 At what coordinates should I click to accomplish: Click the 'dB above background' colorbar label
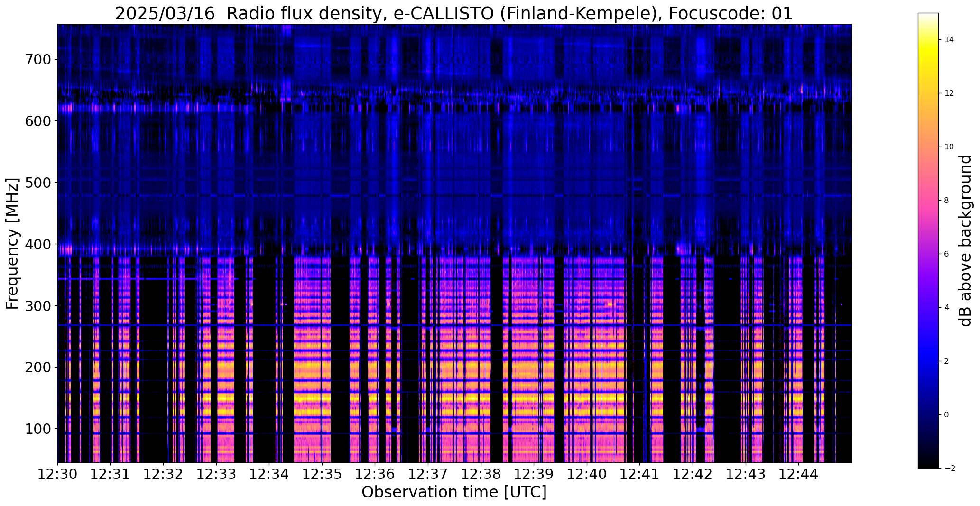click(x=965, y=240)
